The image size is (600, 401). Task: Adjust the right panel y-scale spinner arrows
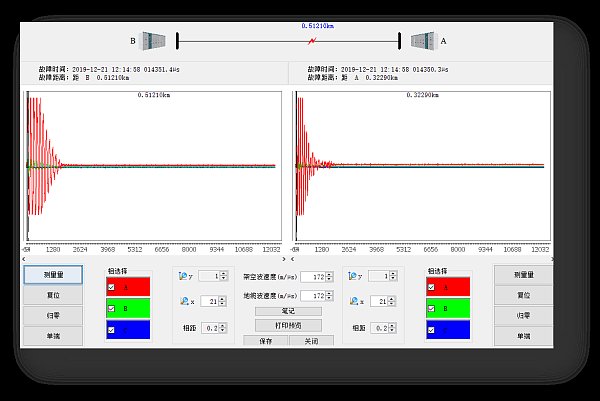393,276
